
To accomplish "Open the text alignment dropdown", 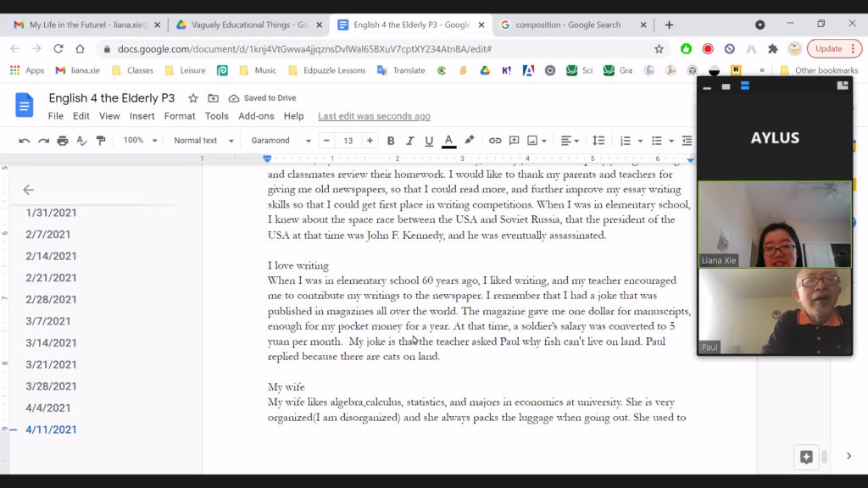I will coord(570,141).
